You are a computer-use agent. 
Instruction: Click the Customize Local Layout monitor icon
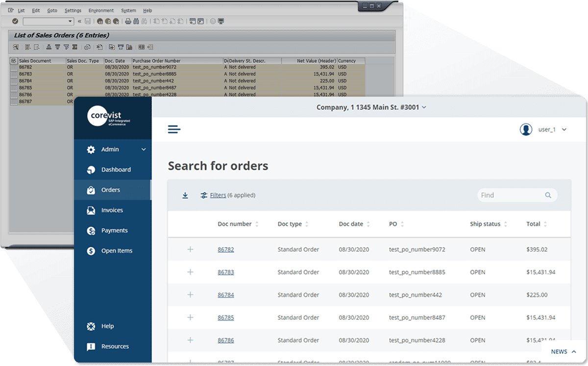[221, 22]
